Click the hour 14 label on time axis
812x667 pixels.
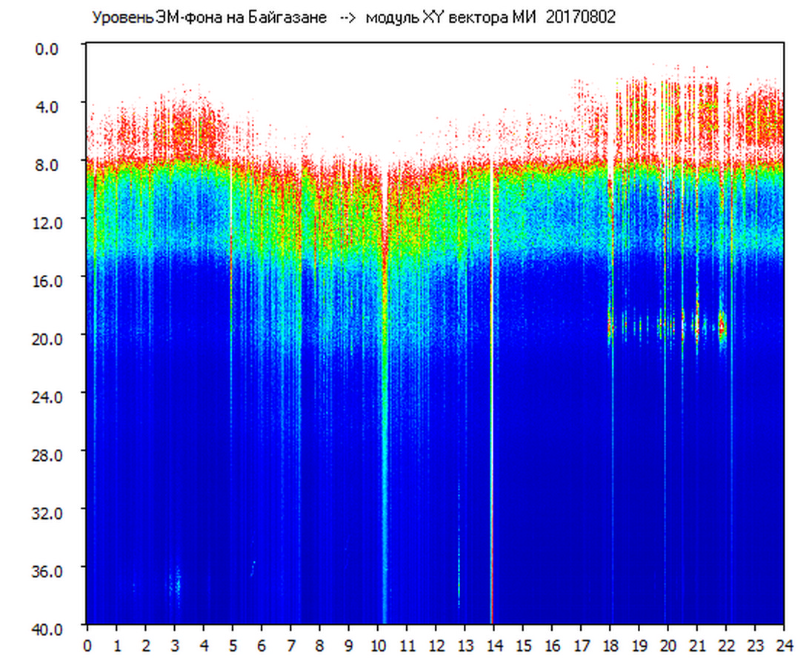[493, 645]
